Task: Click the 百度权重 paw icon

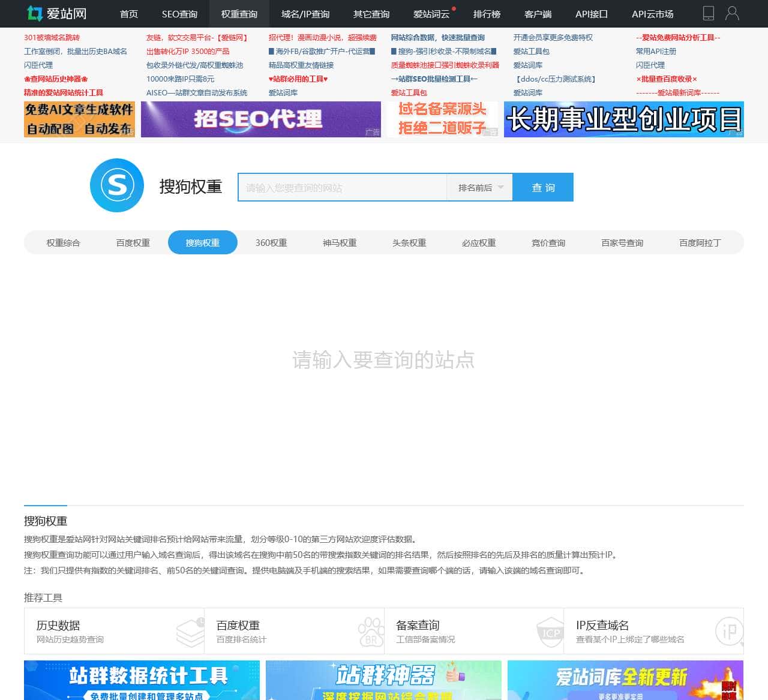Action: point(371,632)
